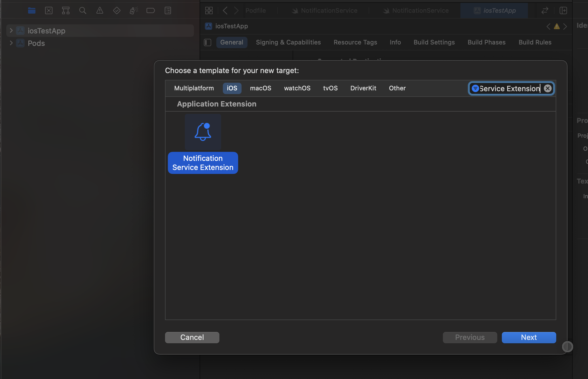The height and width of the screenshot is (379, 588).
Task: Open the editor options split view menu
Action: [x=563, y=10]
